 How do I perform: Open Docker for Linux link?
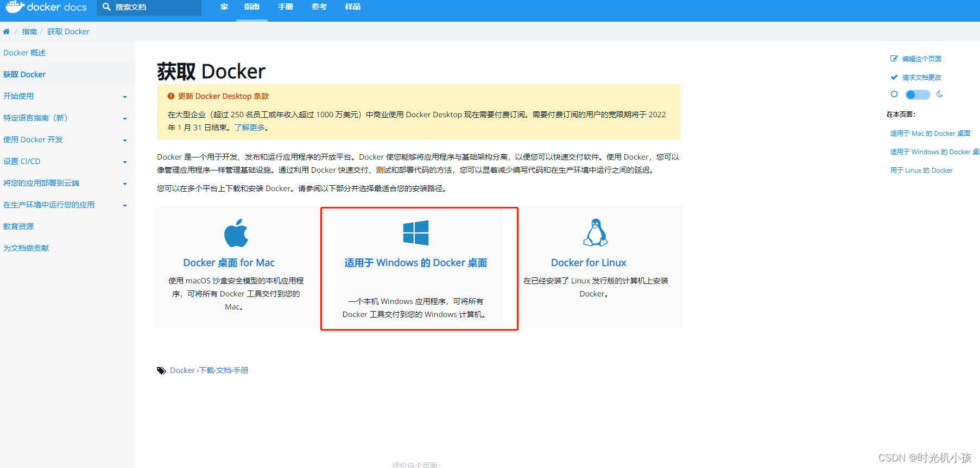(589, 263)
